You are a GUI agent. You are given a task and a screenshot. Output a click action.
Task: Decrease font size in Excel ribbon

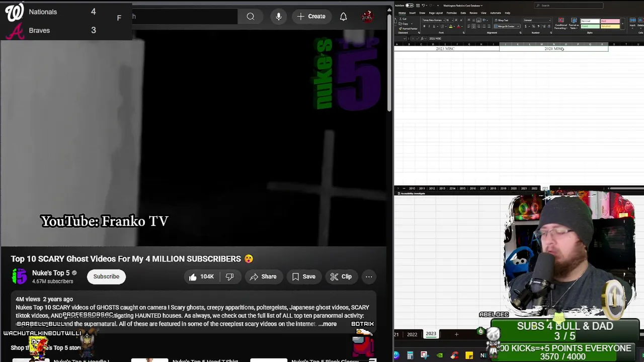click(461, 20)
